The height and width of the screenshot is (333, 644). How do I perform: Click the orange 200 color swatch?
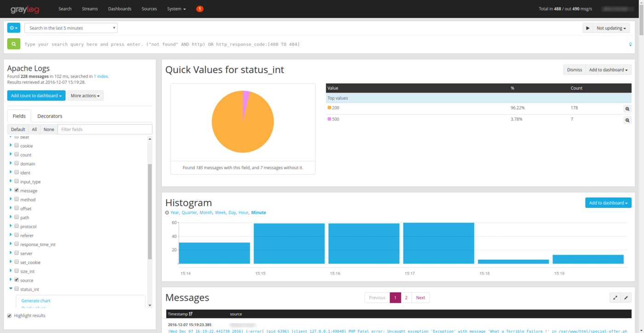[329, 108]
